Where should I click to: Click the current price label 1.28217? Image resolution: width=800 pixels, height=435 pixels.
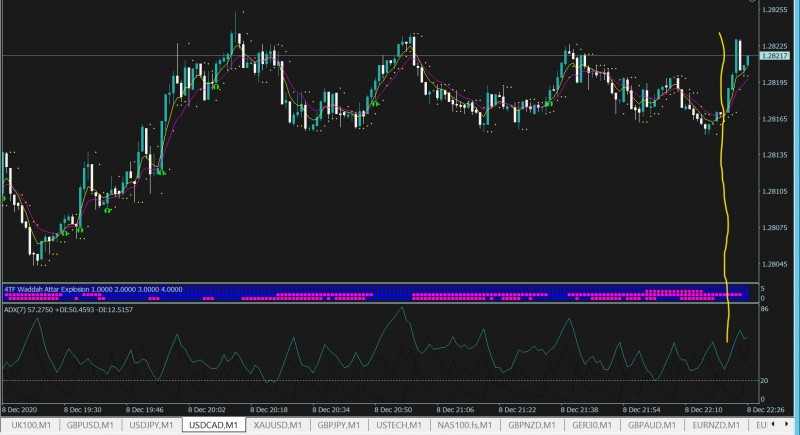[x=774, y=56]
